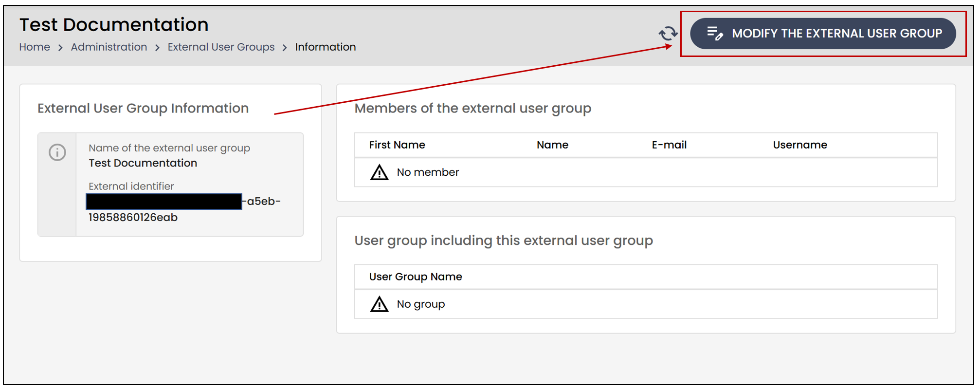Select the Information breadcrumb item
The image size is (980, 392).
326,47
